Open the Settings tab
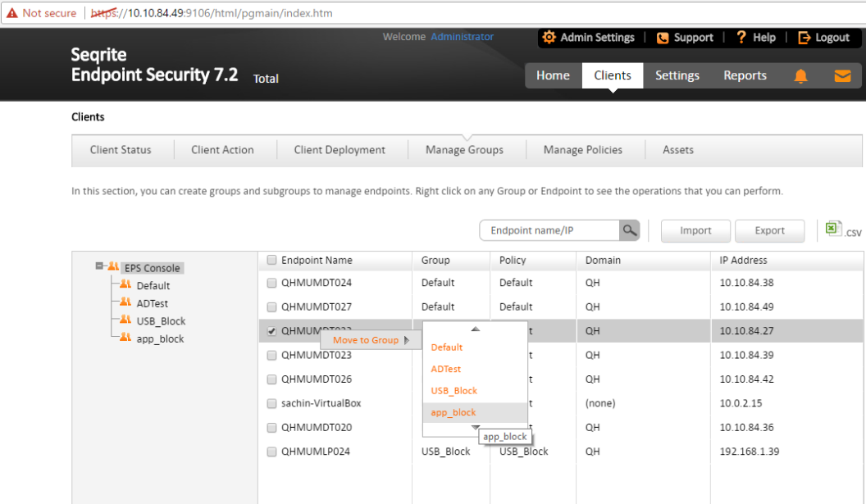This screenshot has width=866, height=504. click(x=677, y=75)
